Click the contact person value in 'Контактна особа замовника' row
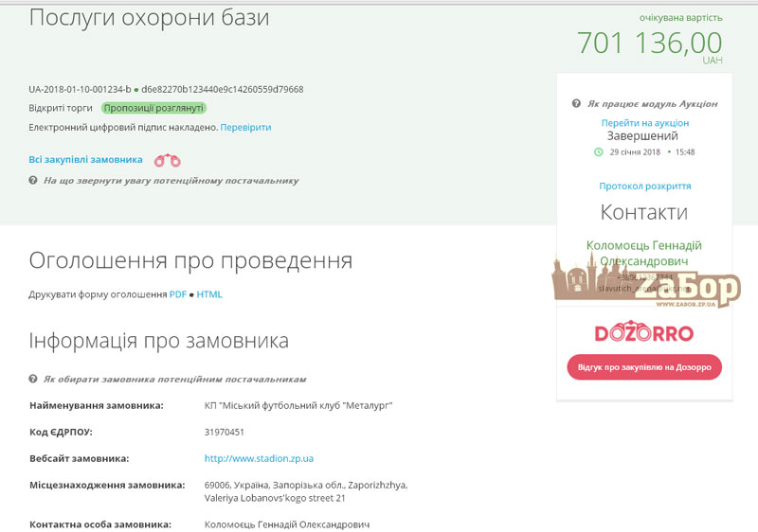The height and width of the screenshot is (532, 758). 287,524
